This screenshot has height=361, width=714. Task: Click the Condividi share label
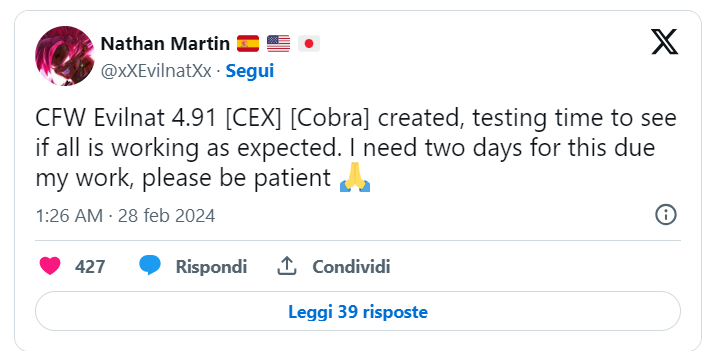351,266
